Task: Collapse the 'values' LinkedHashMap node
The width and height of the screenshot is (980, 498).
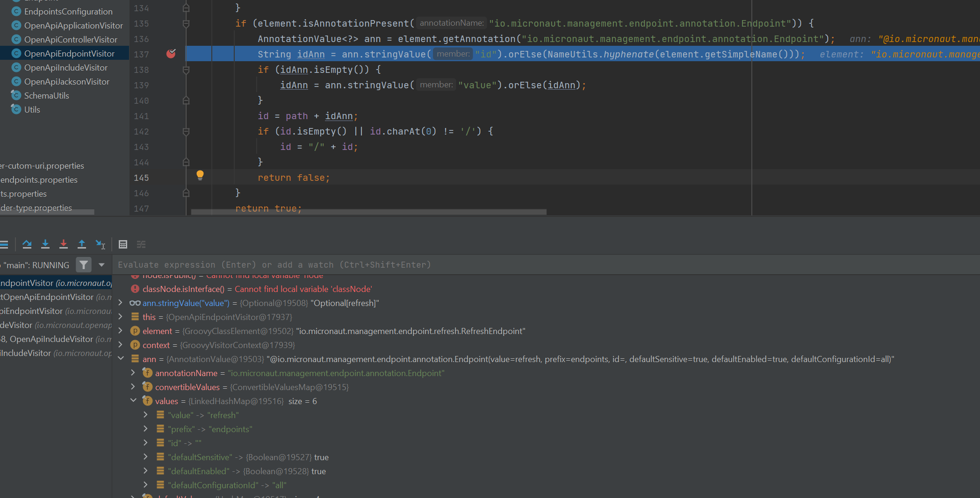Action: point(133,401)
